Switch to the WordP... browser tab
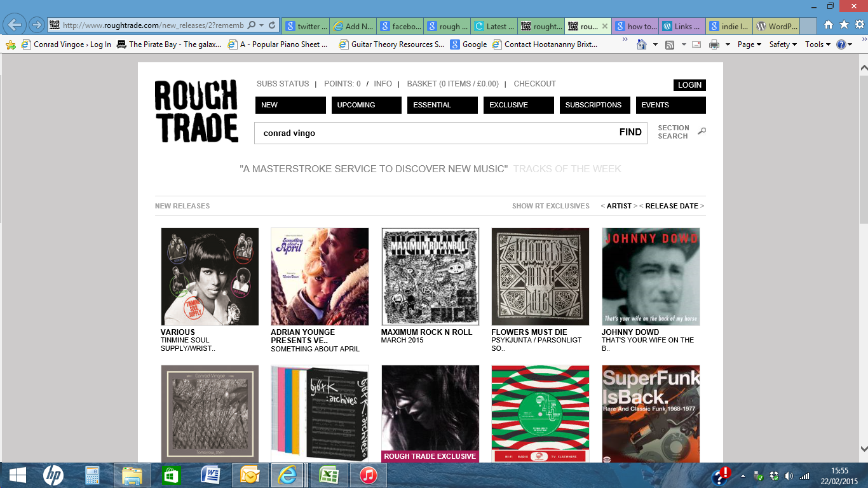 pos(776,26)
